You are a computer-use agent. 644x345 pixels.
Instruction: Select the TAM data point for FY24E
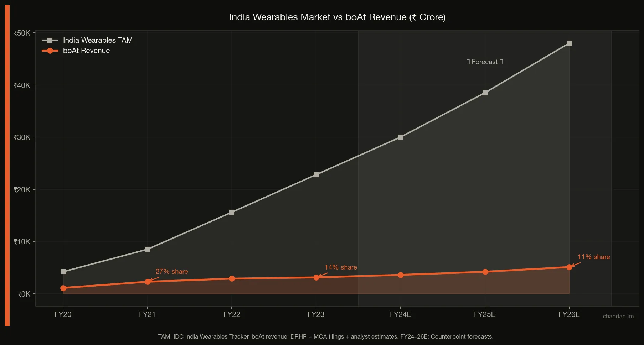click(x=401, y=137)
